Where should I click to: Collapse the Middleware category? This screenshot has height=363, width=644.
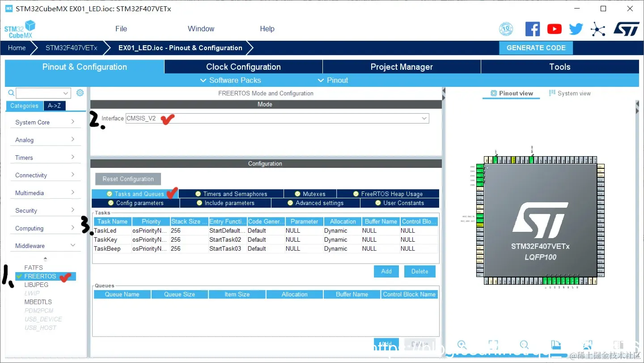tap(45, 246)
